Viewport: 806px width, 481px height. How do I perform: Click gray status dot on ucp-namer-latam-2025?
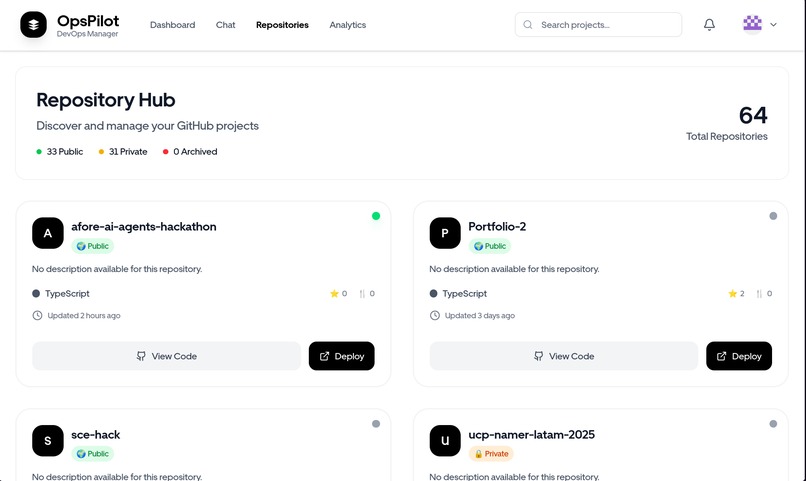click(x=773, y=424)
